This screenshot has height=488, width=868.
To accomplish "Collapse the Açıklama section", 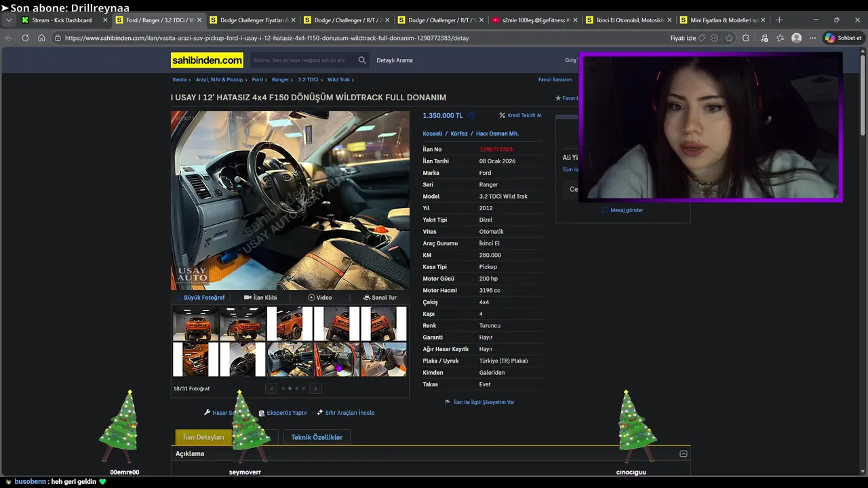I will (684, 453).
